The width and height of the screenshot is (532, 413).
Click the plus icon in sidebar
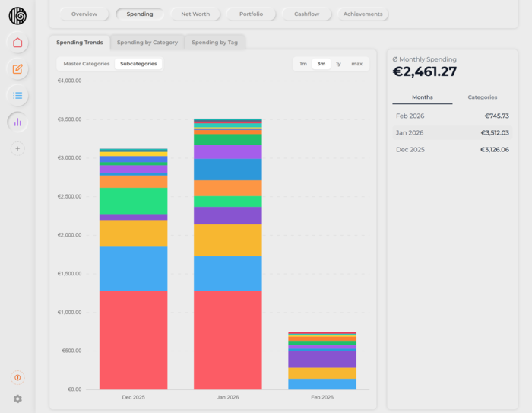coord(17,148)
